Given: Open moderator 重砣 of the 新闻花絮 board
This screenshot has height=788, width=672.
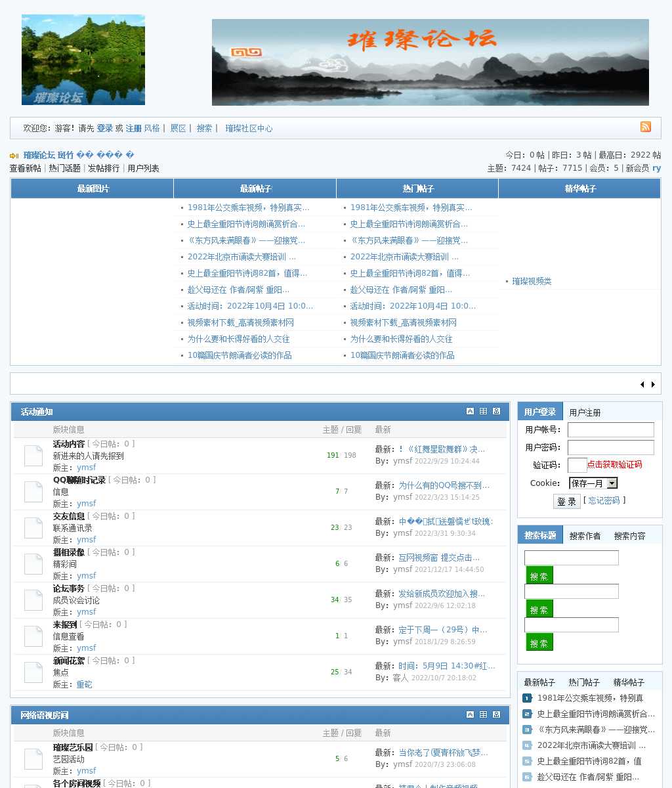Looking at the screenshot, I should (x=85, y=684).
